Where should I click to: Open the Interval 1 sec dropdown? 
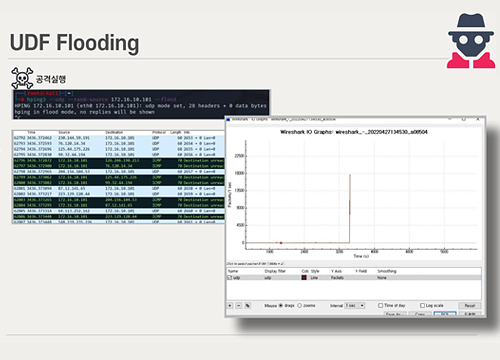point(355,305)
